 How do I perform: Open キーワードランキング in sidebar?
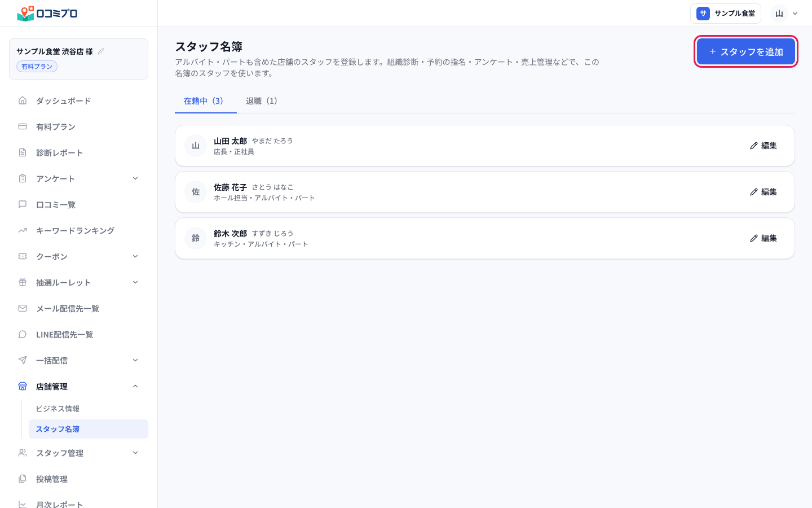coord(78,231)
